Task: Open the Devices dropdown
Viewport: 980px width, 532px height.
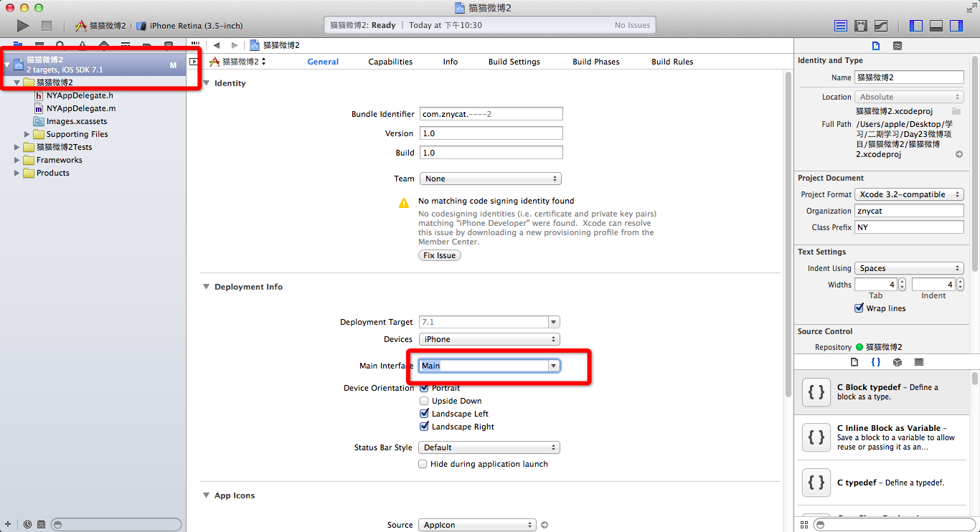Action: coord(489,339)
